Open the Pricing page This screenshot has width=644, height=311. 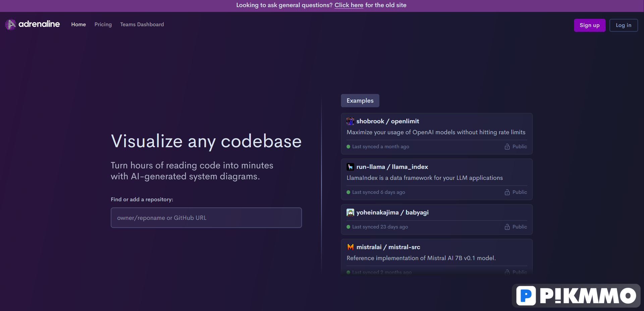(103, 25)
